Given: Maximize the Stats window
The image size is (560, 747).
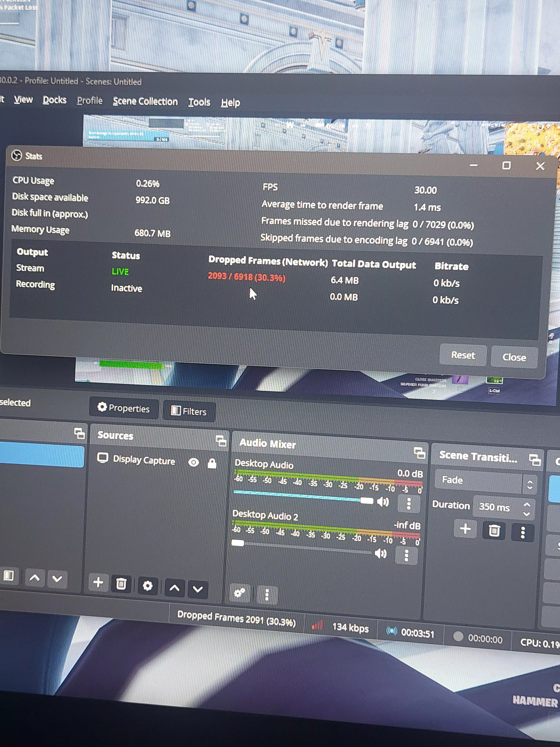Looking at the screenshot, I should (x=506, y=165).
